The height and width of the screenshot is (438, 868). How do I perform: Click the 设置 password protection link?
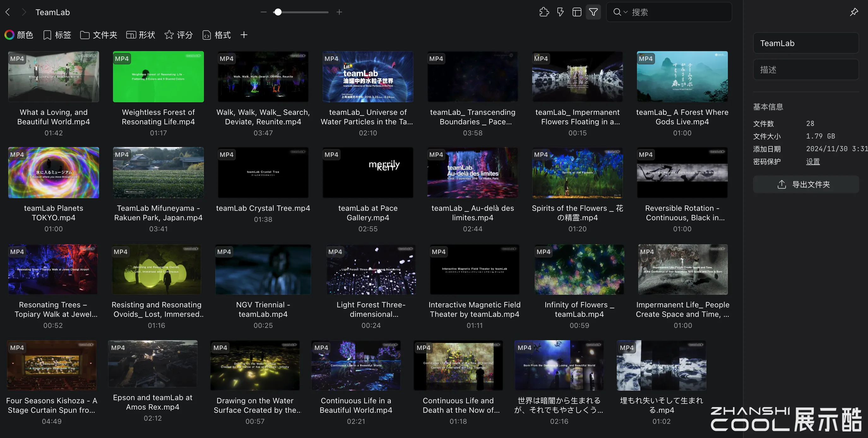[x=813, y=161]
